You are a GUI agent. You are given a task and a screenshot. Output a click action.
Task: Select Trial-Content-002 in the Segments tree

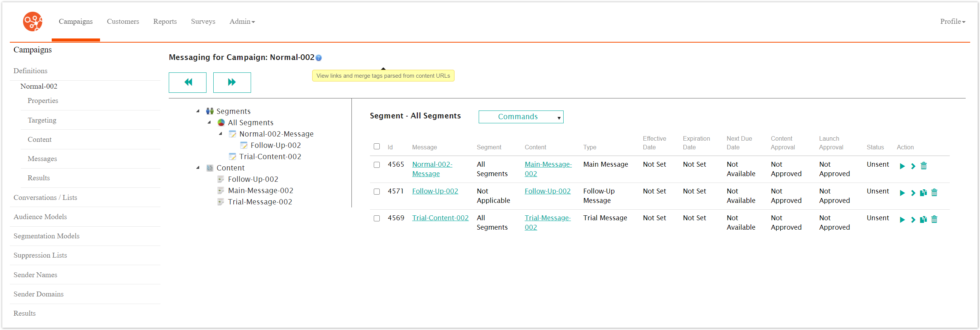point(270,157)
